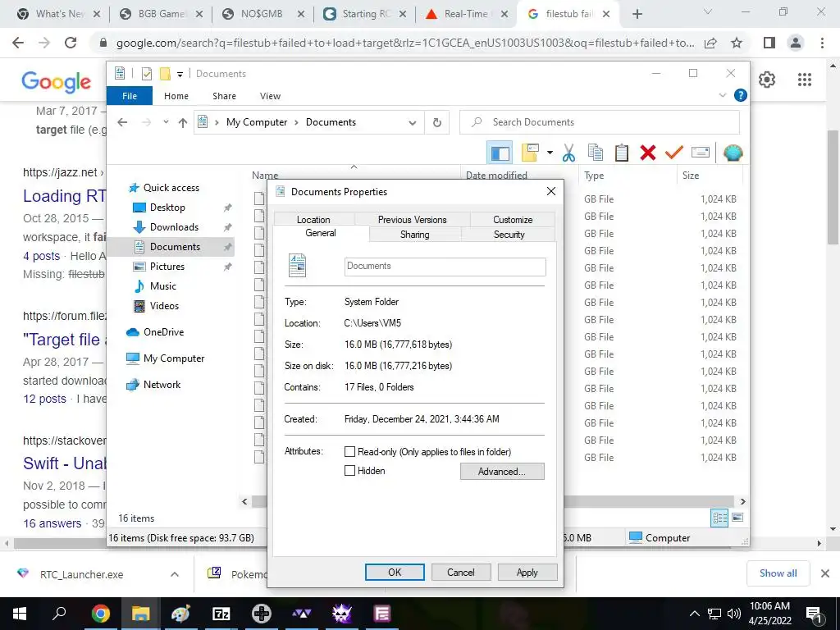Click the Rename icon in Explorer toolbar
This screenshot has width=840, height=630.
point(701,153)
